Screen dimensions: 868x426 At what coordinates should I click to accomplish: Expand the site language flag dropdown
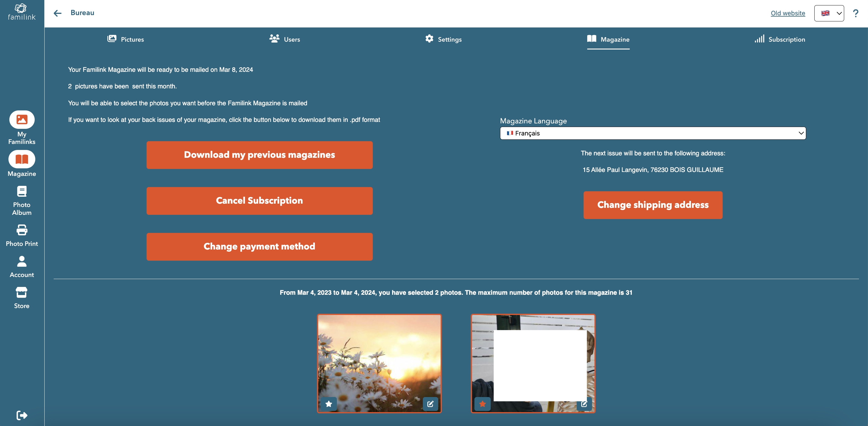tap(829, 13)
